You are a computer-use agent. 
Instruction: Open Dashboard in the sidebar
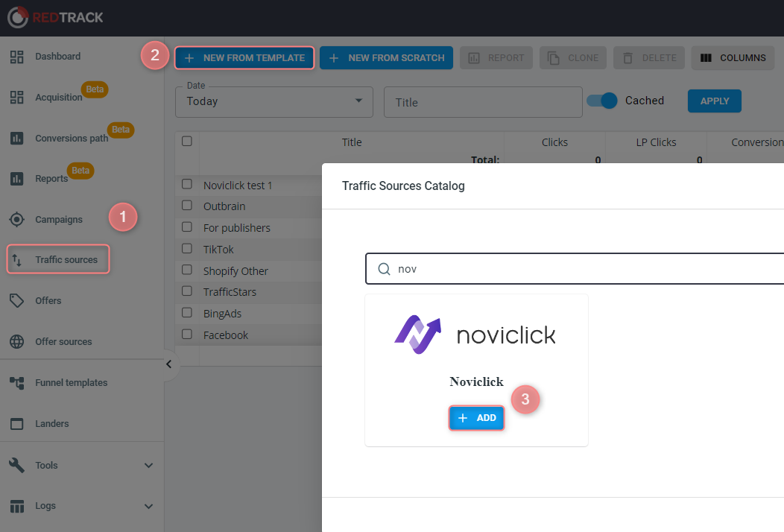click(x=57, y=57)
